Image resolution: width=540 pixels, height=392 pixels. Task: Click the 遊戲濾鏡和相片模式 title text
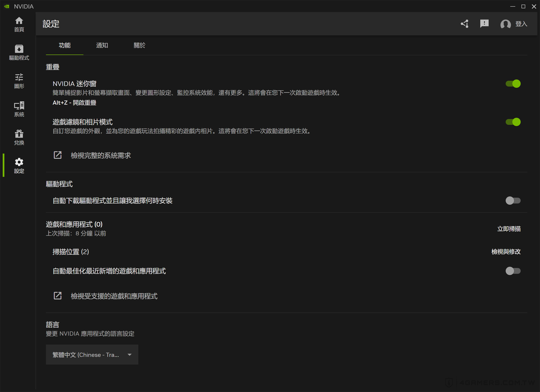click(x=83, y=122)
